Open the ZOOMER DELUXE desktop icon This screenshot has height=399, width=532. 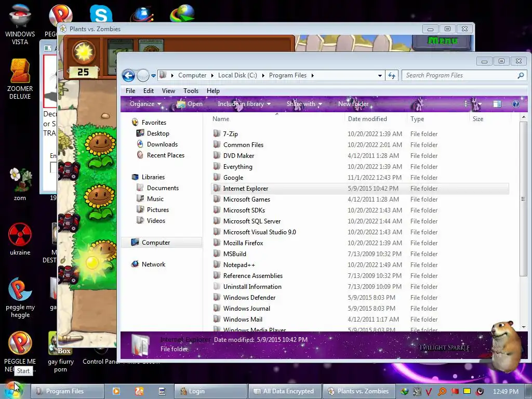click(20, 79)
